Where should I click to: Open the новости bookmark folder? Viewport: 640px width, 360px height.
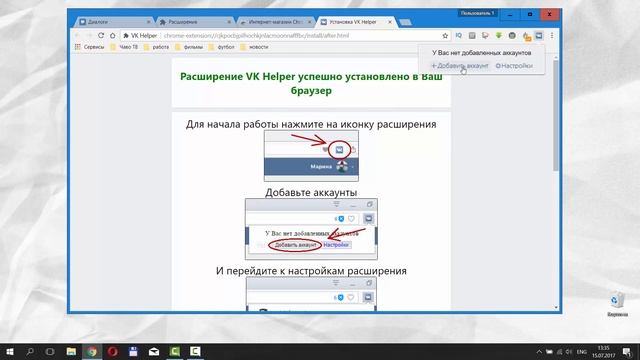pos(254,47)
